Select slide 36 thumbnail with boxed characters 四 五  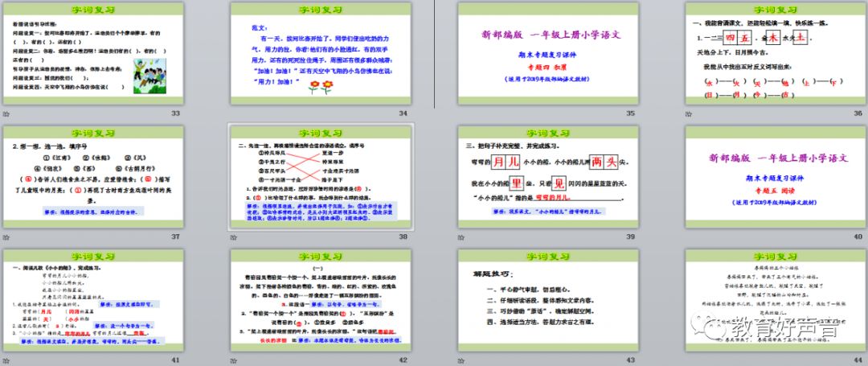coord(776,54)
